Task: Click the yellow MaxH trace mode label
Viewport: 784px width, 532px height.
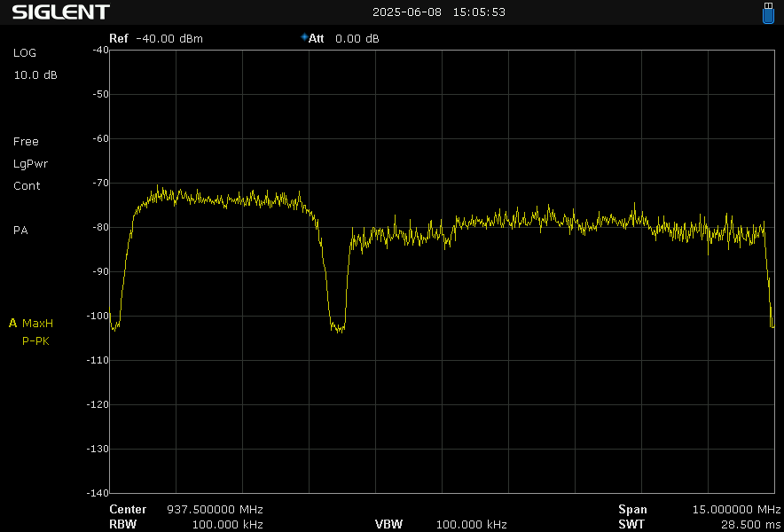Action: click(x=38, y=323)
